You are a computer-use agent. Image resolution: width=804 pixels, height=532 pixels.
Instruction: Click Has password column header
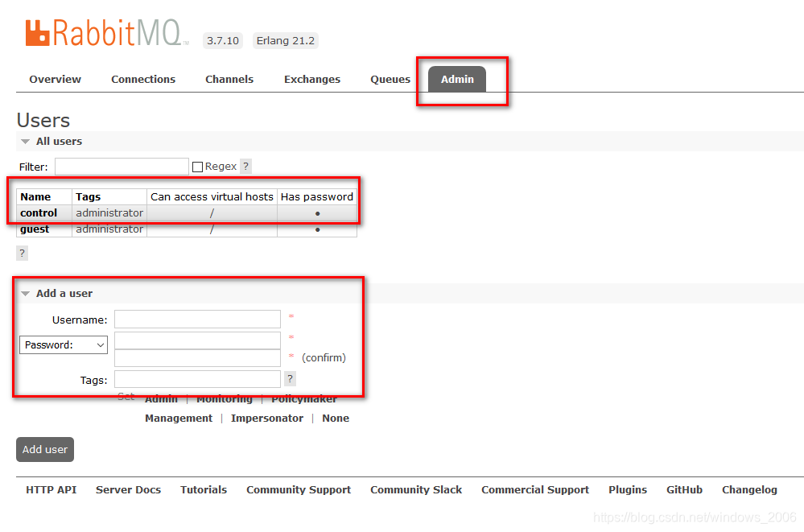coord(317,196)
